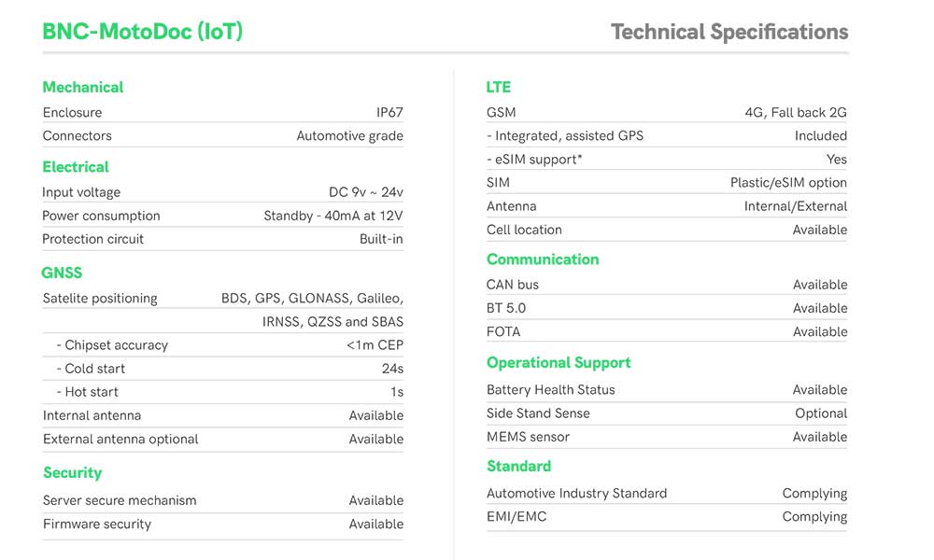This screenshot has width=934, height=560.
Task: Click the Cold start 24s value
Action: [392, 369]
